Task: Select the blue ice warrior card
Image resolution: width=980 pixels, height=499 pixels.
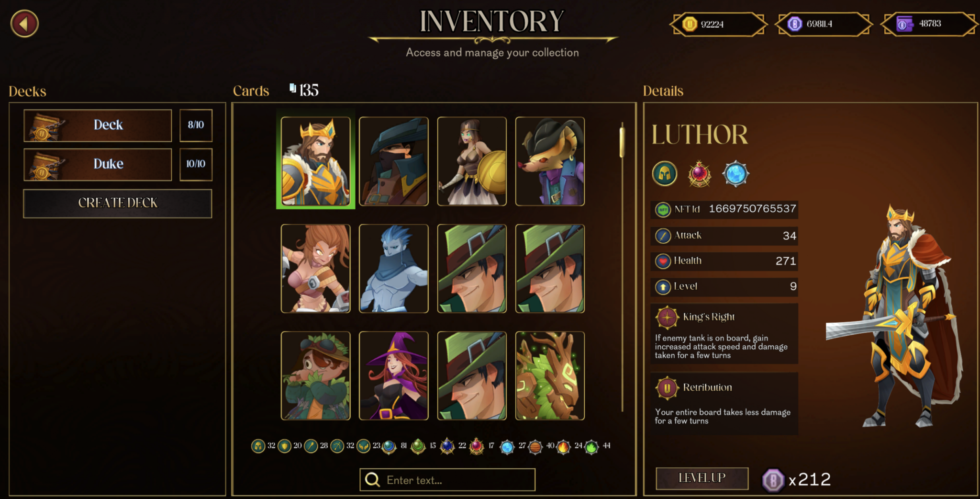Action: point(393,269)
